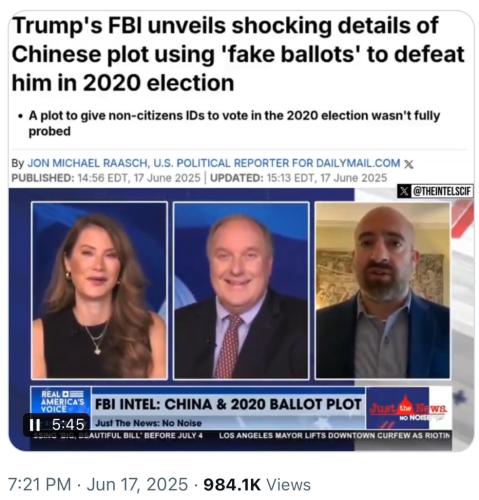The image size is (479, 500).
Task: Click the 'Just The News: No Noise' subtitle
Action: (x=149, y=423)
